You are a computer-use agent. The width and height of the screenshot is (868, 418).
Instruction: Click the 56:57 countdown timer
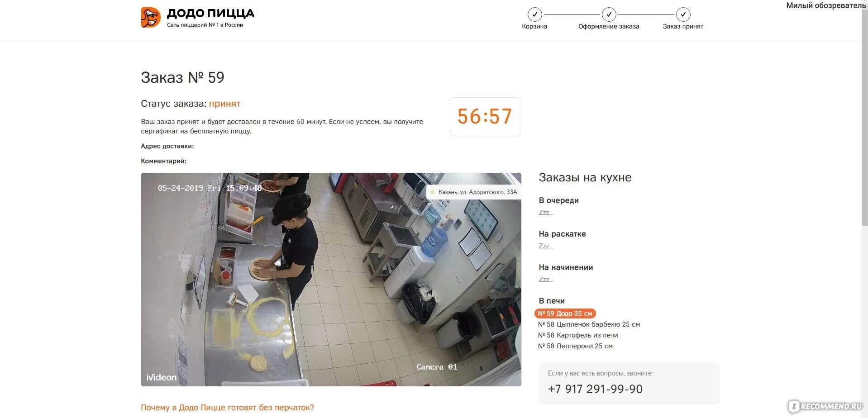(485, 117)
